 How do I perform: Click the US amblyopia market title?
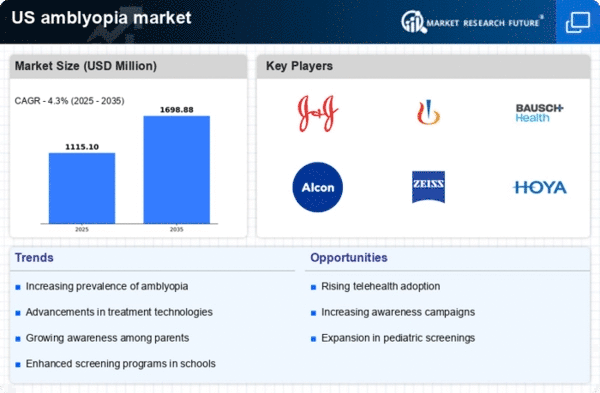point(101,18)
